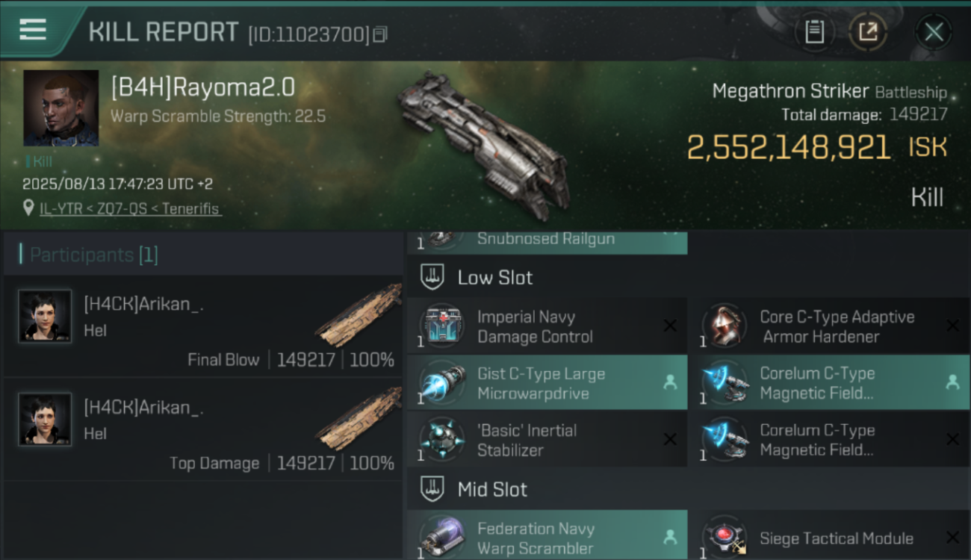The height and width of the screenshot is (560, 971).
Task: Click the share export icon
Action: pos(867,32)
